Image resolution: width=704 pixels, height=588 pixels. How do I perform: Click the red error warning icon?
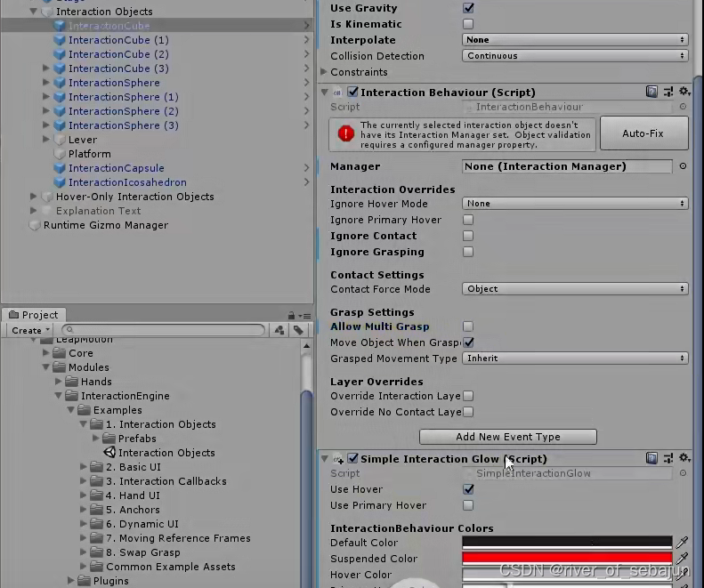(x=345, y=133)
